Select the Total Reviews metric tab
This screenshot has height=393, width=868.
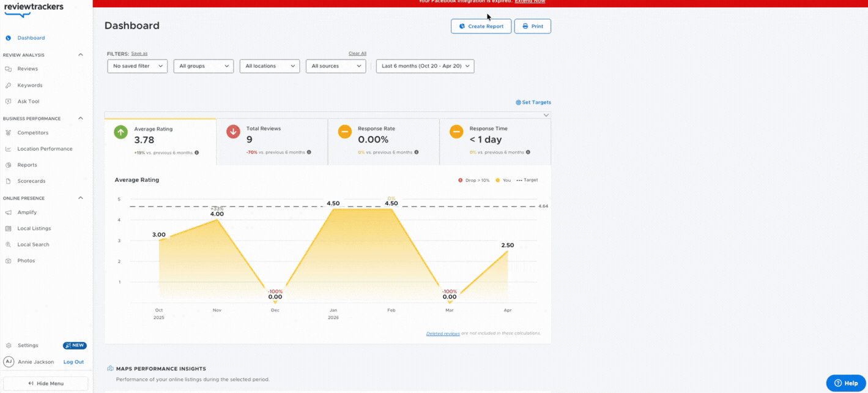tap(272, 142)
